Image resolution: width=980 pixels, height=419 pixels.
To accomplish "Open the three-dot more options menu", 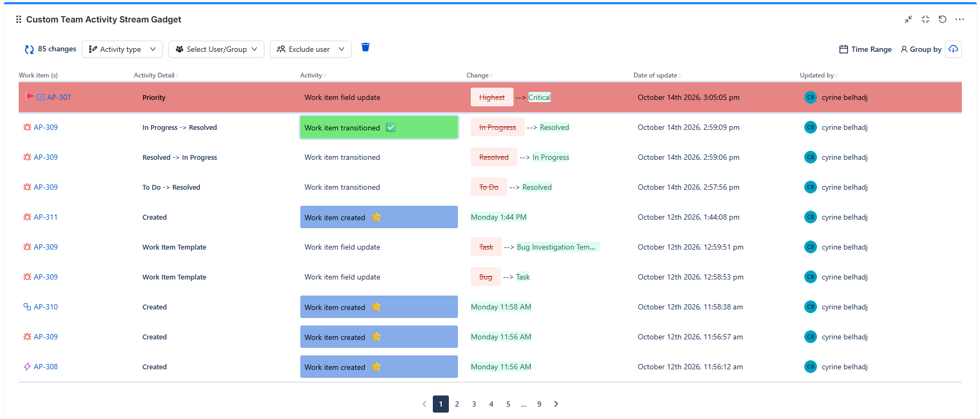I will click(960, 19).
